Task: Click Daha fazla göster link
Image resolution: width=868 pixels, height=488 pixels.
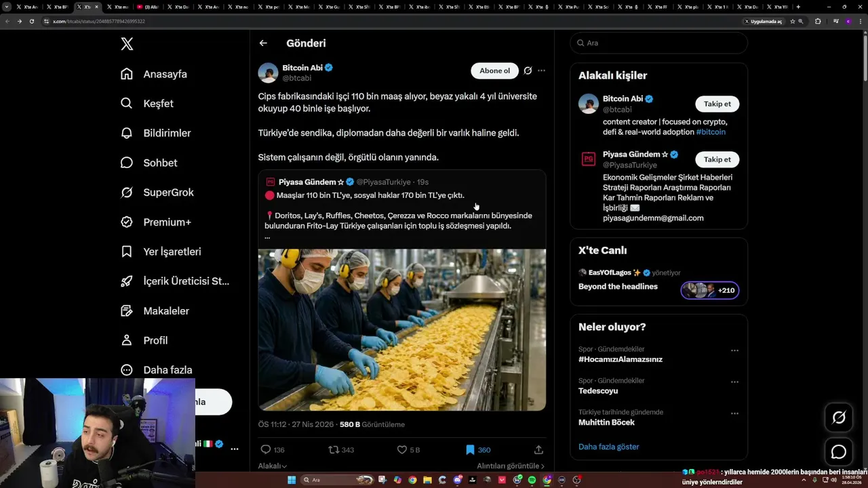Action: pos(608,447)
